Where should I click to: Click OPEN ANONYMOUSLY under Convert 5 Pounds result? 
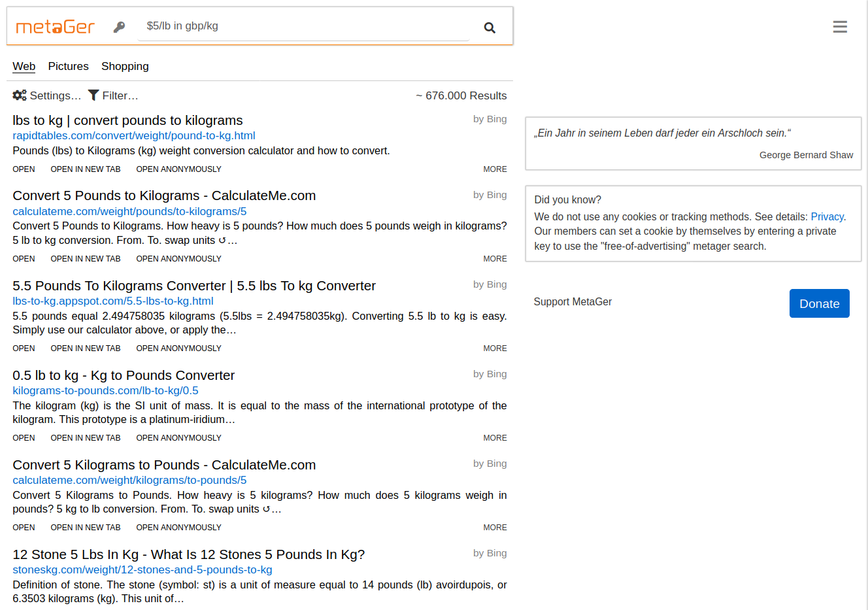pos(179,259)
